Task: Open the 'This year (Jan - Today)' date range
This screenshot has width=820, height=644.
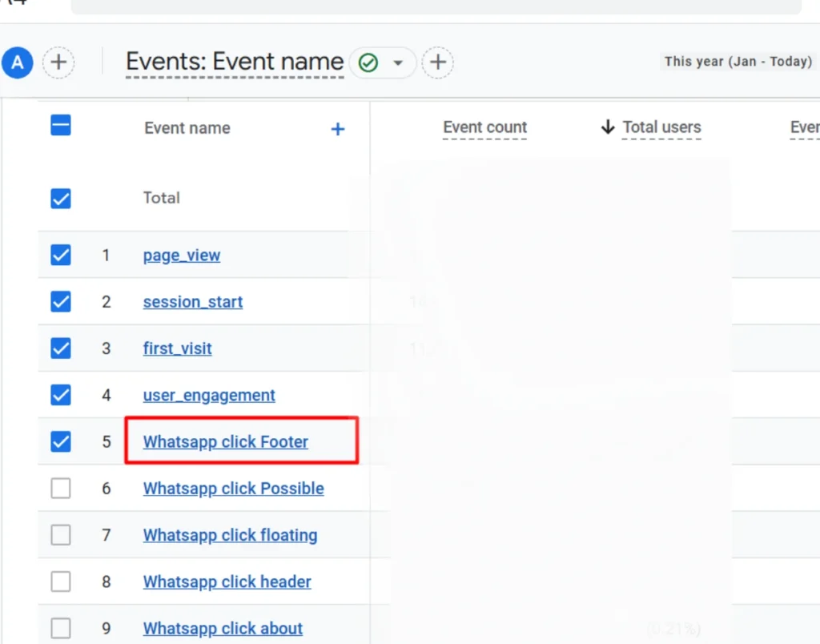Action: click(738, 61)
